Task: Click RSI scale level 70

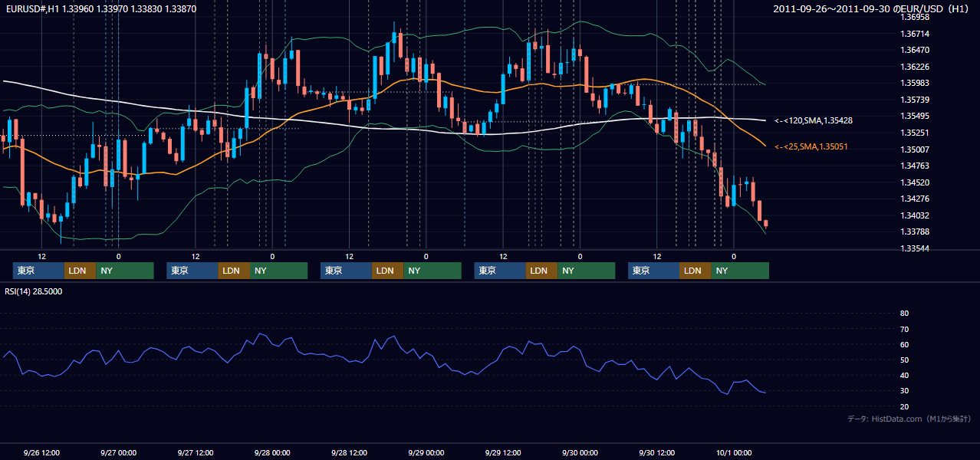Action: 904,329
